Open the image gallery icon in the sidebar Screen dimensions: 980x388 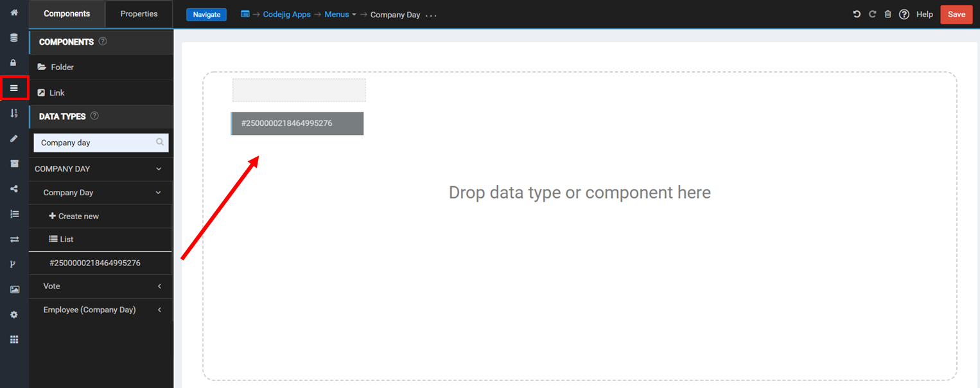(x=14, y=289)
